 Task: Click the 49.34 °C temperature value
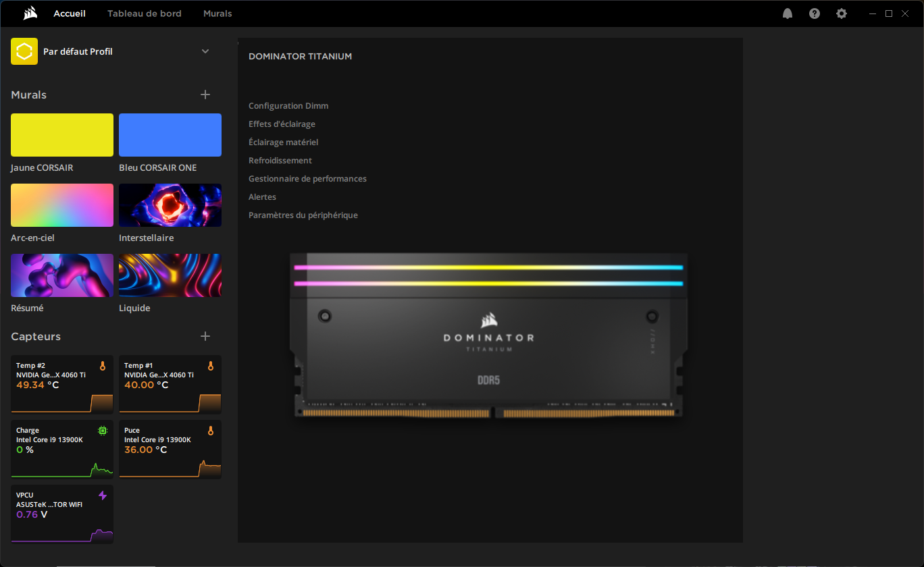coord(37,385)
